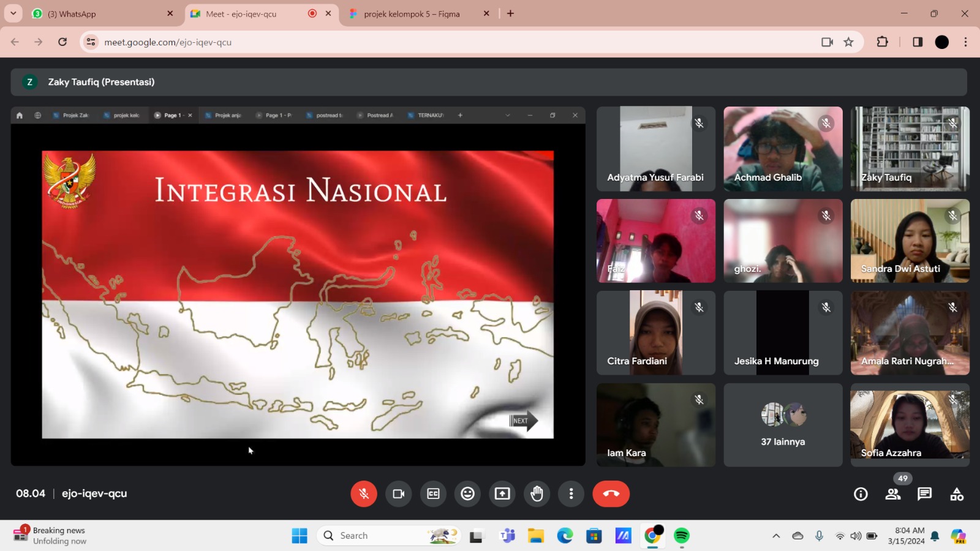Screen dimensions: 980x551
Task: Open the Meet activities icon
Action: coord(956,494)
